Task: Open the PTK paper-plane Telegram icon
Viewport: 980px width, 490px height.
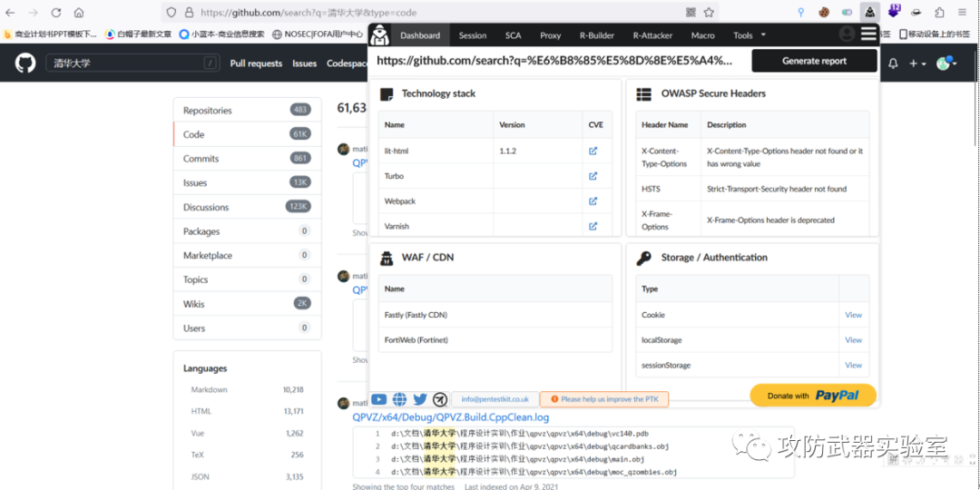Action: (x=440, y=398)
